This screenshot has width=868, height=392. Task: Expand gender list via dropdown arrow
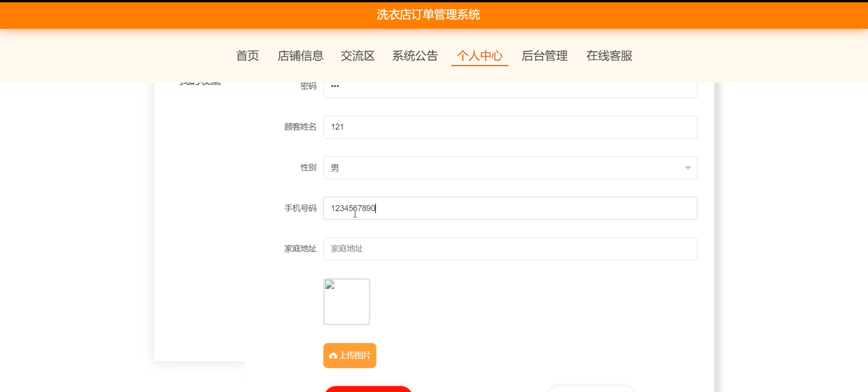688,168
